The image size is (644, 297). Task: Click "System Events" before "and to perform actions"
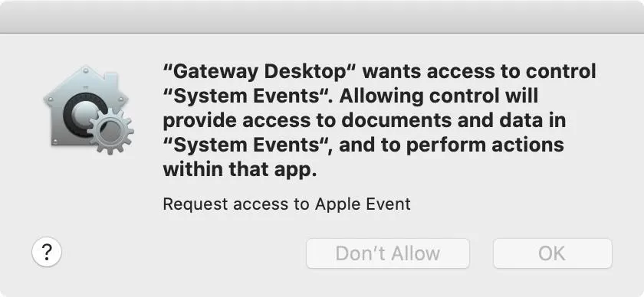coord(245,145)
